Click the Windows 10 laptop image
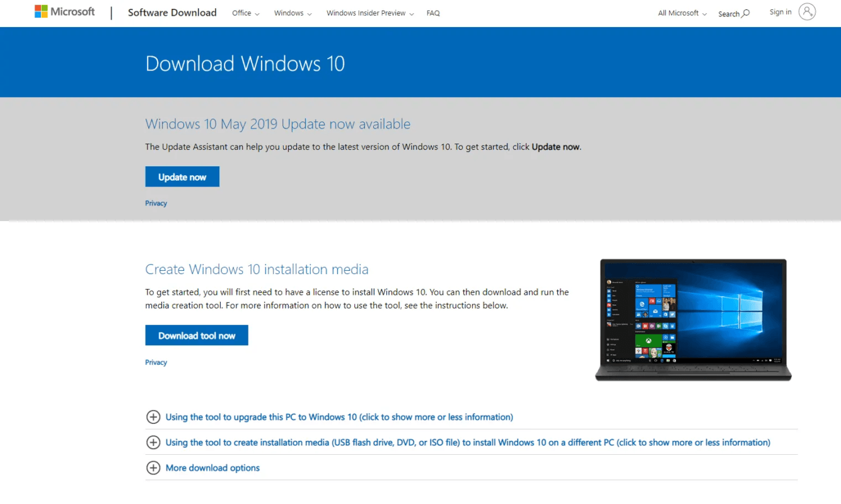This screenshot has width=841, height=504. click(x=692, y=319)
